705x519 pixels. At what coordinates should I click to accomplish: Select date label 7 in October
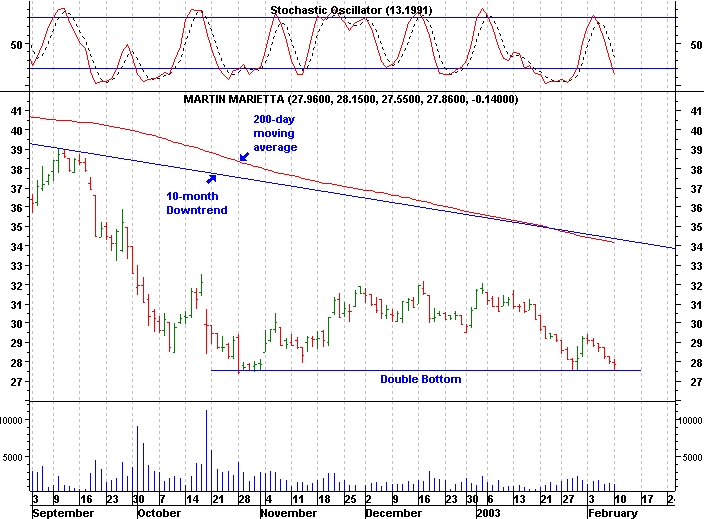click(x=162, y=499)
